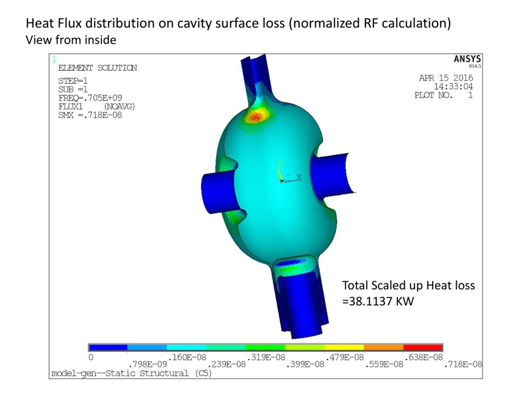The height and width of the screenshot is (399, 532).
Task: Click the orange legend swatch
Action: point(384,347)
